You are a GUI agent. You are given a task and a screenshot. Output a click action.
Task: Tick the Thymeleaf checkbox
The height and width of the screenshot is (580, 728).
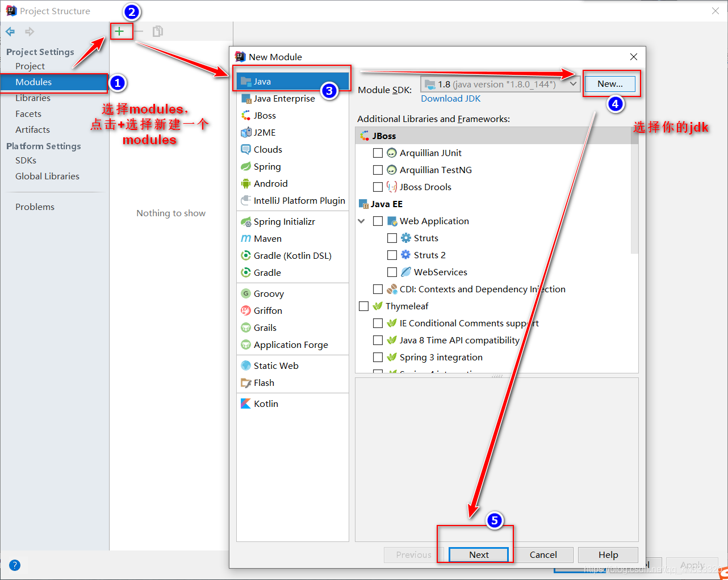[x=364, y=306]
